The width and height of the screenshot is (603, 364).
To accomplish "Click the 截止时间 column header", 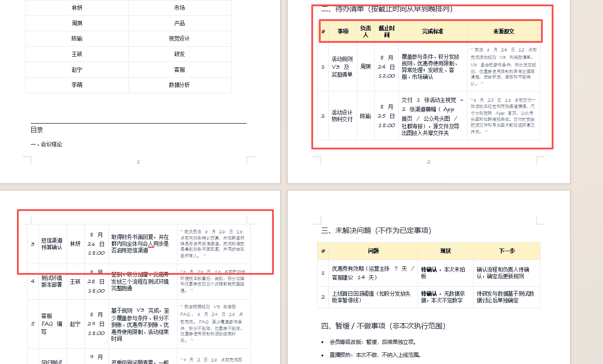I will pos(387,32).
